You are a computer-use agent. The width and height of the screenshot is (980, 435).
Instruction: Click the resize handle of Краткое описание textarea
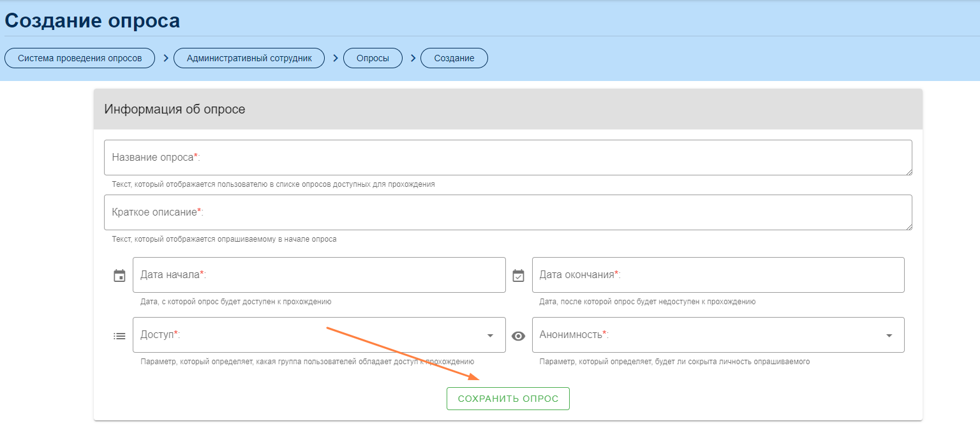(x=909, y=226)
